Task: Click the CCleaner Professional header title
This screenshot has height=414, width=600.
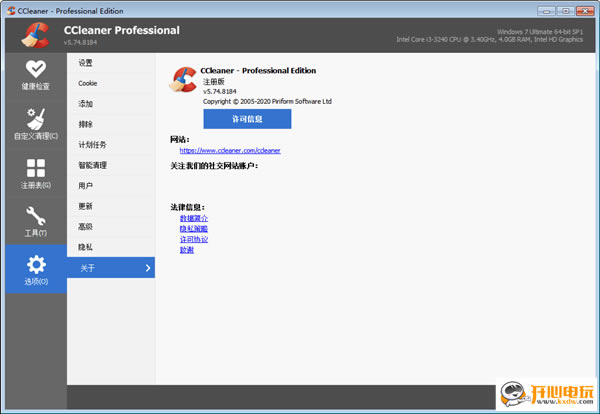Action: [122, 30]
